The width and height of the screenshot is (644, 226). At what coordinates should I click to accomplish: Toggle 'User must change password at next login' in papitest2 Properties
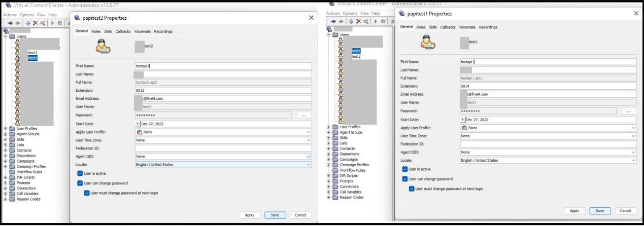tap(87, 193)
